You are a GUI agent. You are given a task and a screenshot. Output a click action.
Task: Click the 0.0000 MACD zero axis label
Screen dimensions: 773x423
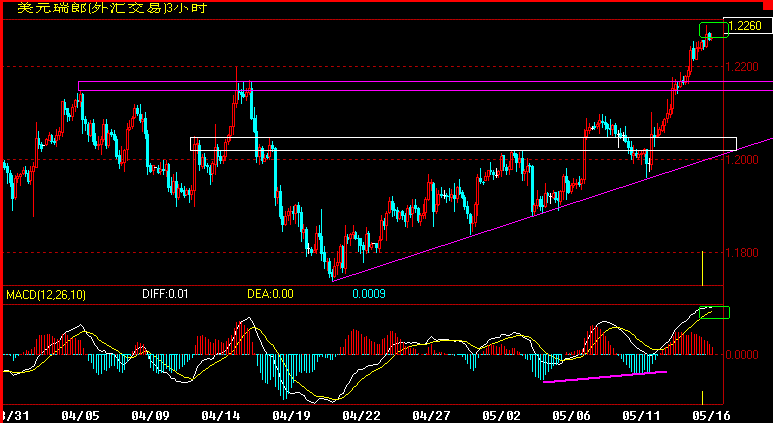point(742,354)
